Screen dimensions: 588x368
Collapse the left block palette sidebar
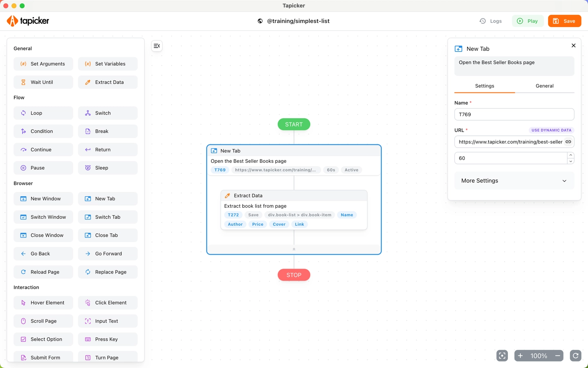[x=157, y=46]
